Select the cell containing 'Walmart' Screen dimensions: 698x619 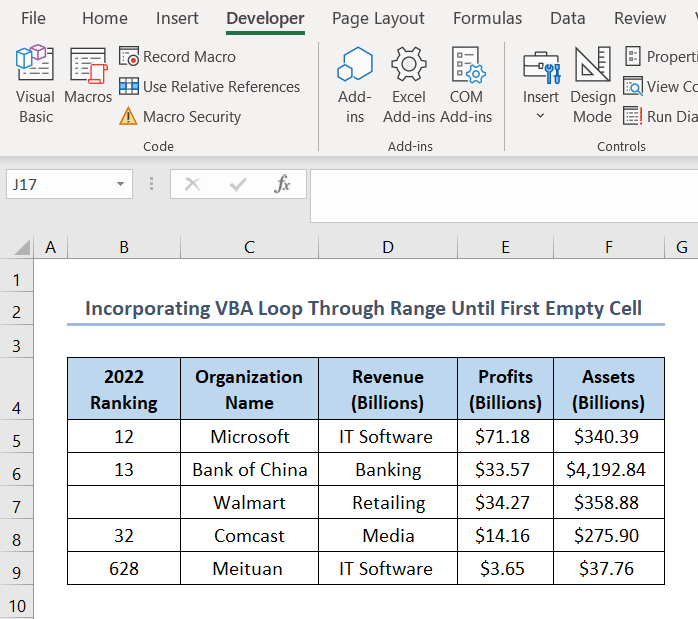[x=249, y=502]
